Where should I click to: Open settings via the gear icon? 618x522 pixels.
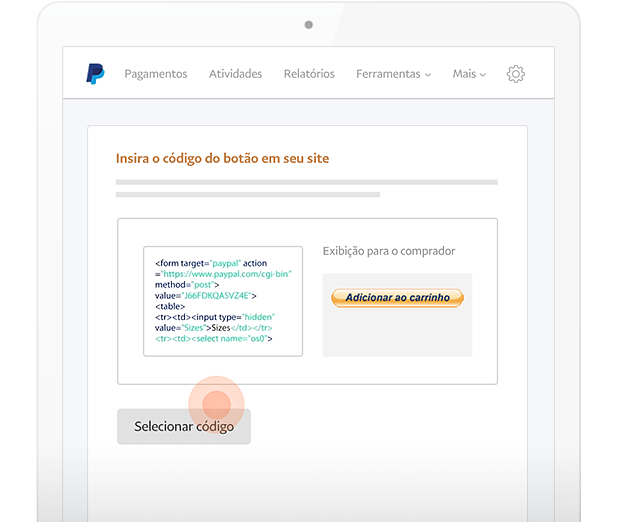click(x=515, y=74)
